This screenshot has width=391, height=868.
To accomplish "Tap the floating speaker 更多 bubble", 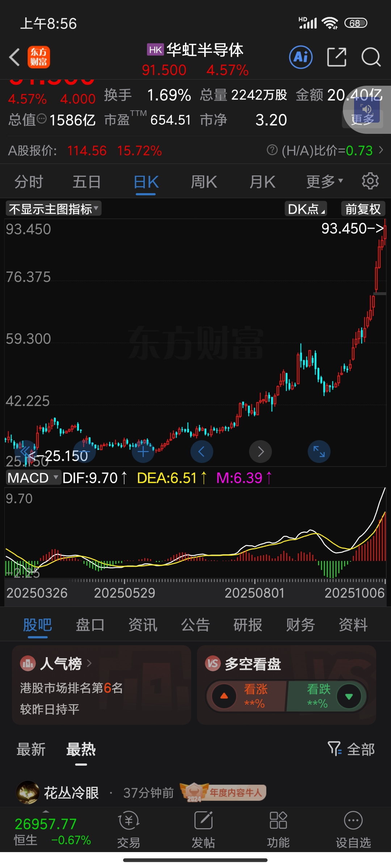I will pos(367,110).
